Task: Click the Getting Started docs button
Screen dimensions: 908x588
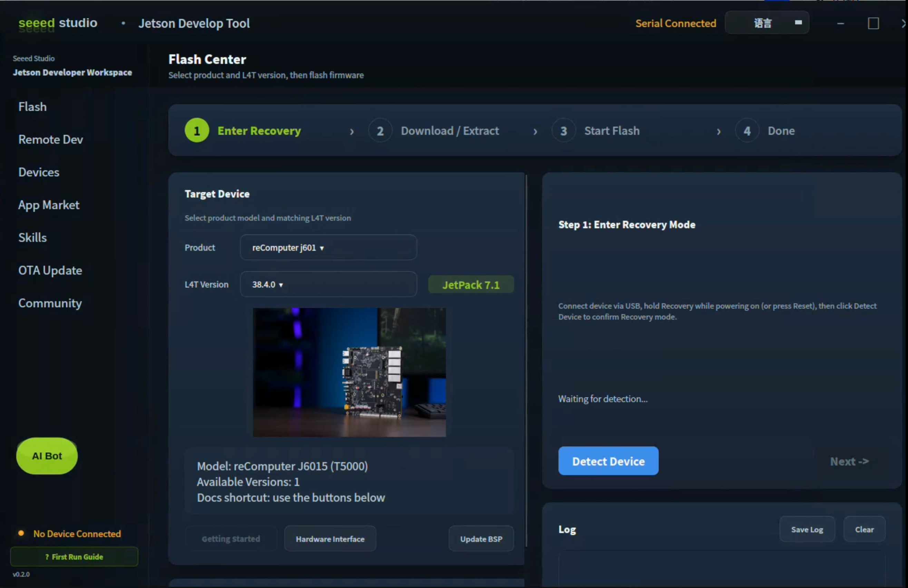Action: [231, 539]
